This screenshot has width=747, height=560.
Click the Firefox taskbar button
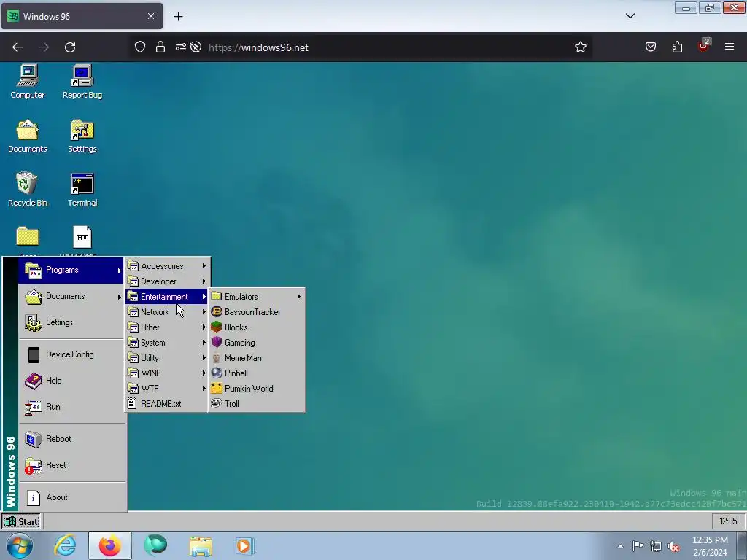point(110,545)
